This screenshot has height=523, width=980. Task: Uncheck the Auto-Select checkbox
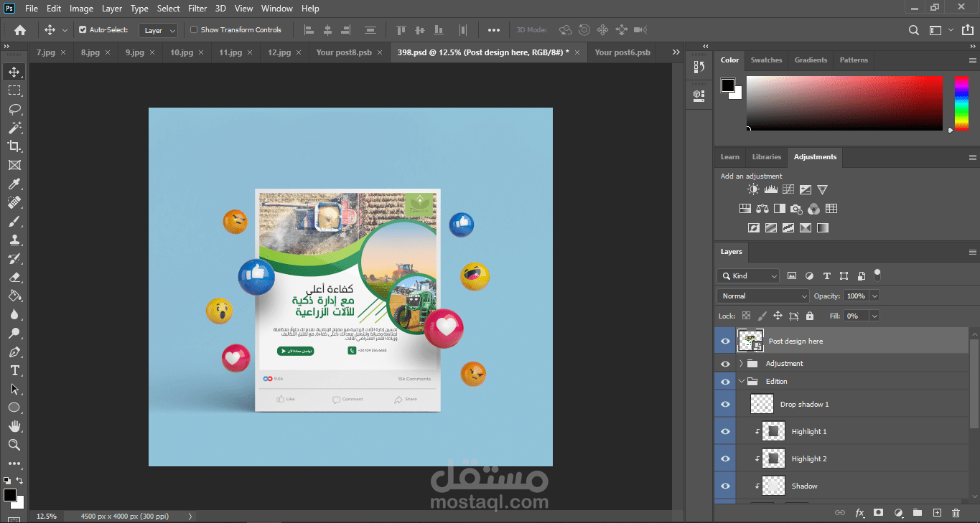(83, 30)
